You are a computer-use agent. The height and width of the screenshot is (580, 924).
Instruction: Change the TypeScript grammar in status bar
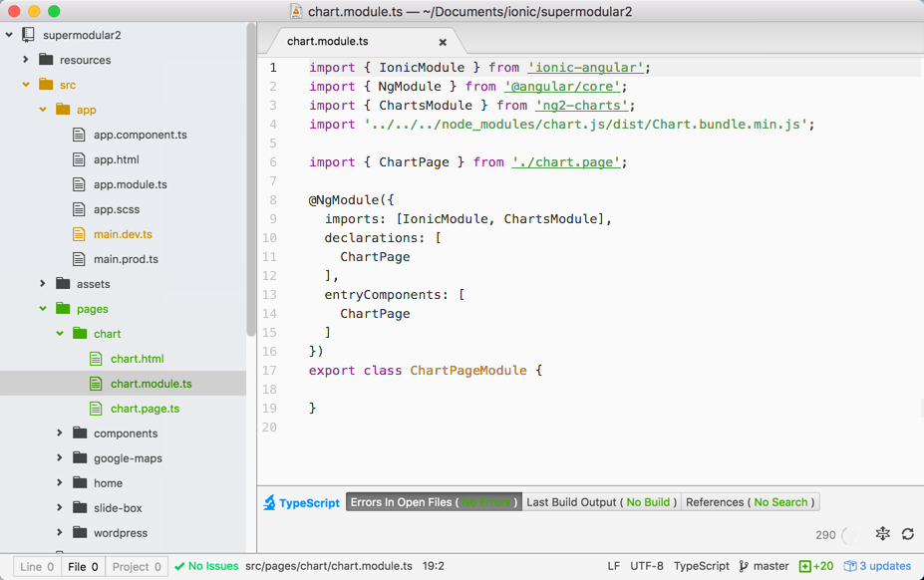click(702, 566)
